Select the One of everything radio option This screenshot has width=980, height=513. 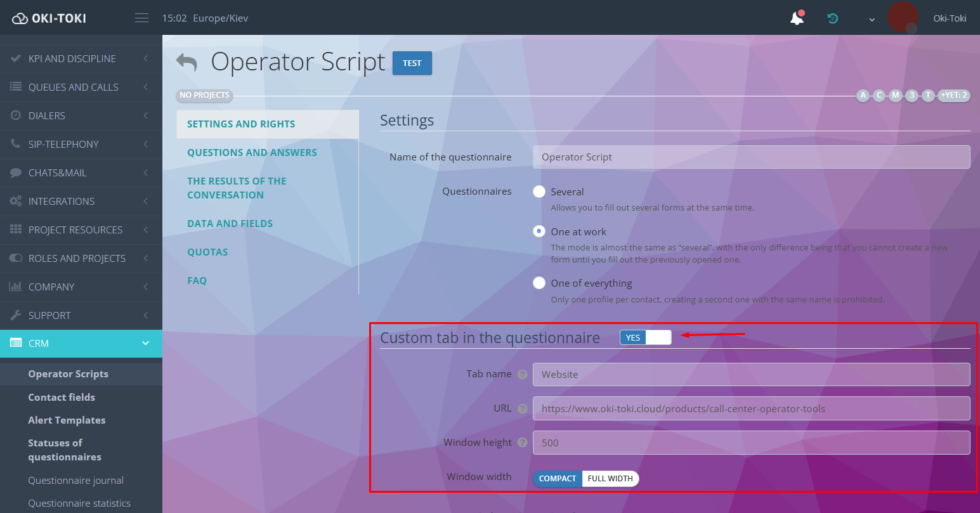[x=539, y=283]
